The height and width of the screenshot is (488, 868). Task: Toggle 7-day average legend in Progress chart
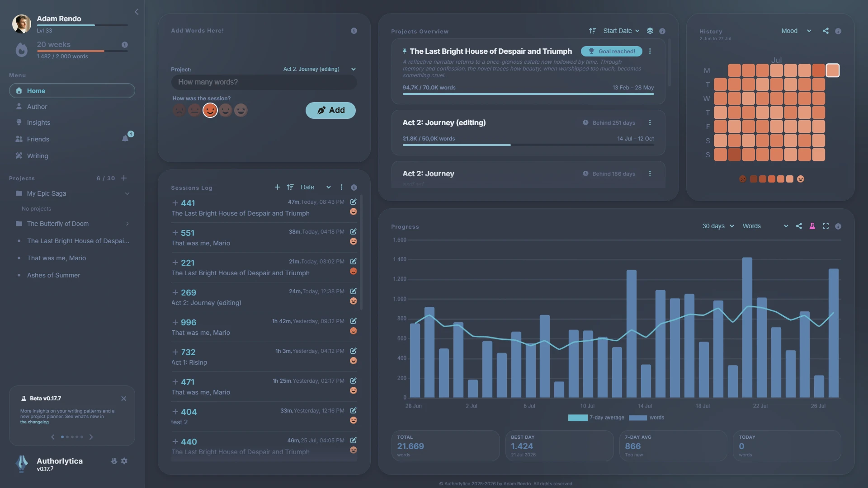[x=596, y=418]
